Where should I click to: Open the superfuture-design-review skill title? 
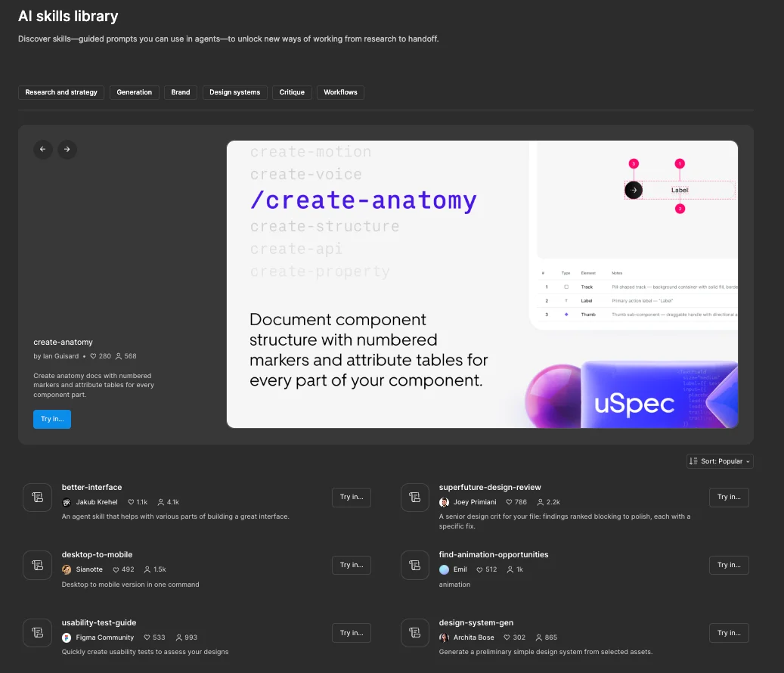(490, 487)
